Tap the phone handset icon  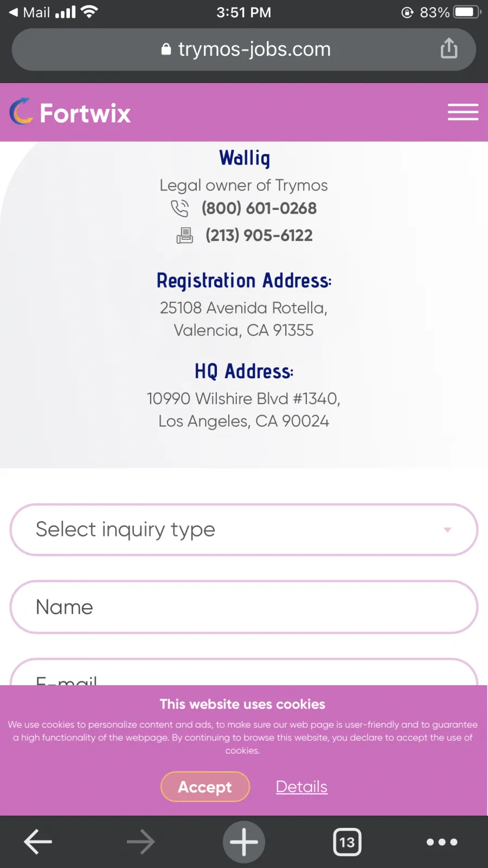[x=179, y=208]
